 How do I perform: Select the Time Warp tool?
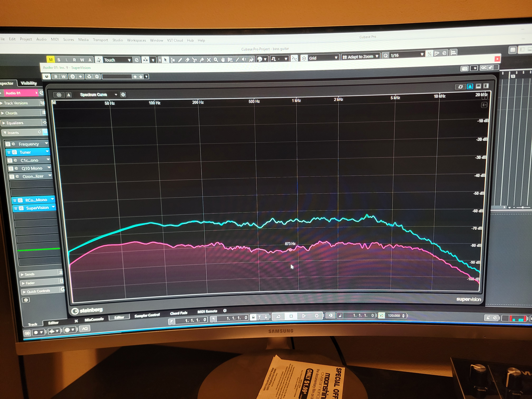pos(230,60)
